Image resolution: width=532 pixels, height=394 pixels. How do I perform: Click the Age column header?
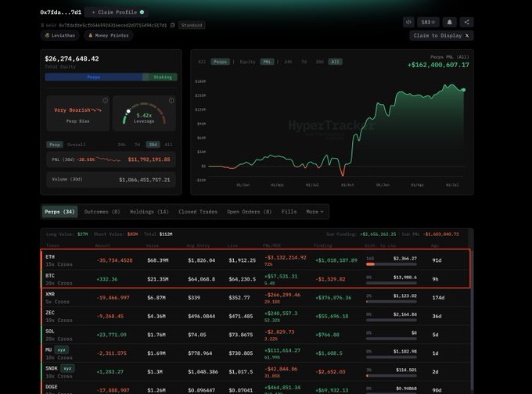435,245
